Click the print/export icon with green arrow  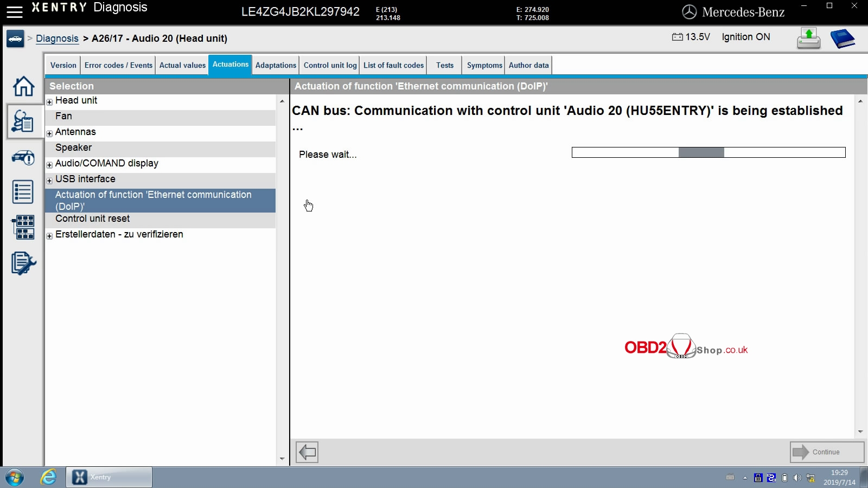[808, 38]
